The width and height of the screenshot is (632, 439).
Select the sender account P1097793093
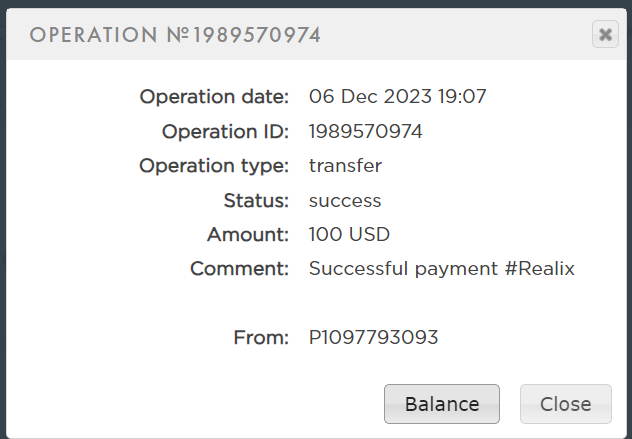tap(373, 338)
